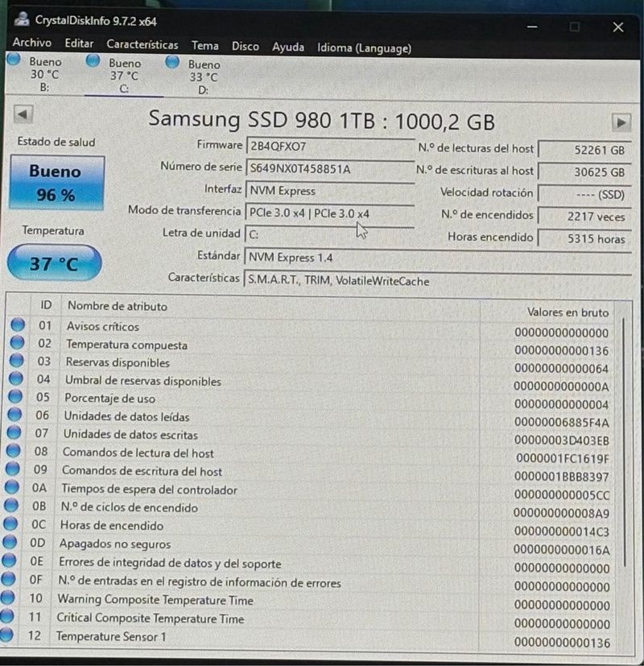This screenshot has width=644, height=666.
Task: Click status icon for Avisos críticos row
Action: (18, 325)
